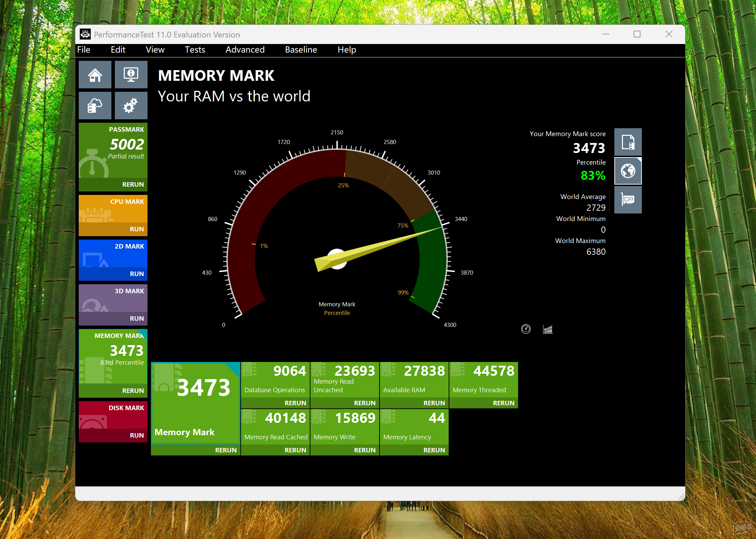Open the Edit menu
Screen dimensions: 756x539
[118, 50]
